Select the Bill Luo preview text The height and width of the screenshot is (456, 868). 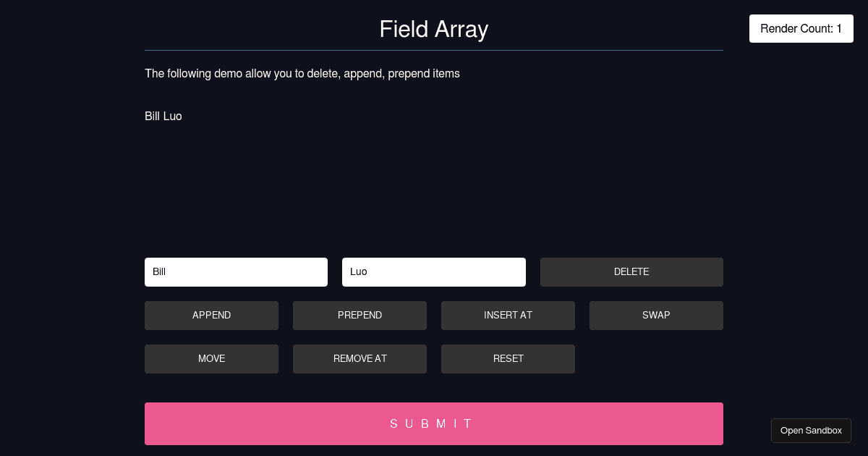tap(163, 116)
